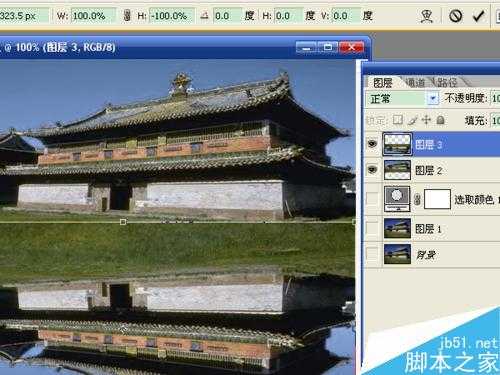Click the 选取颜色 adjustment layer icon thumbnail
Image resolution: width=500 pixels, height=375 pixels.
point(397,199)
